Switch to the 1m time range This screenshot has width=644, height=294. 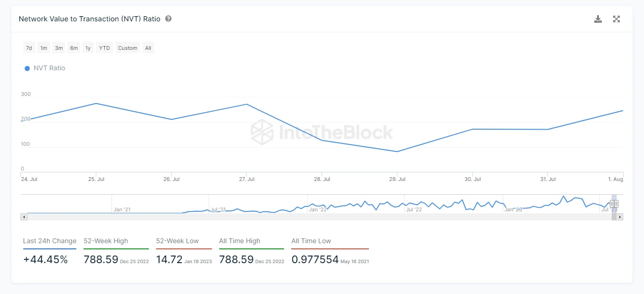click(x=44, y=48)
